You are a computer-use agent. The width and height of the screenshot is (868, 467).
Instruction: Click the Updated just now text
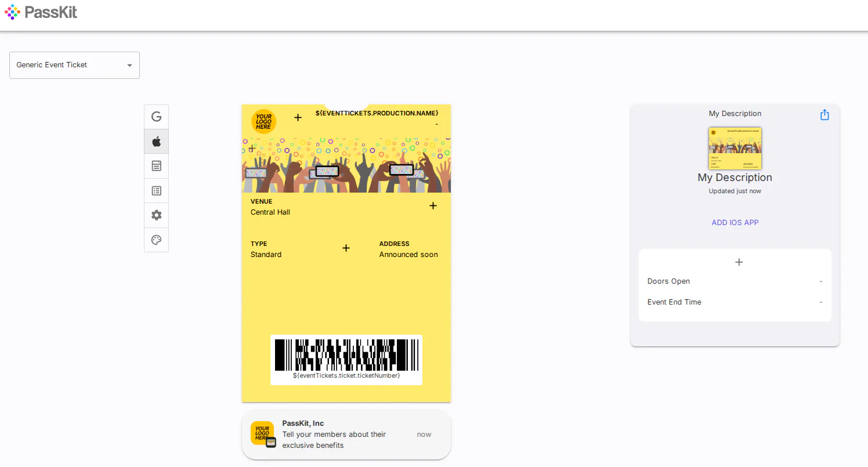[x=735, y=191]
